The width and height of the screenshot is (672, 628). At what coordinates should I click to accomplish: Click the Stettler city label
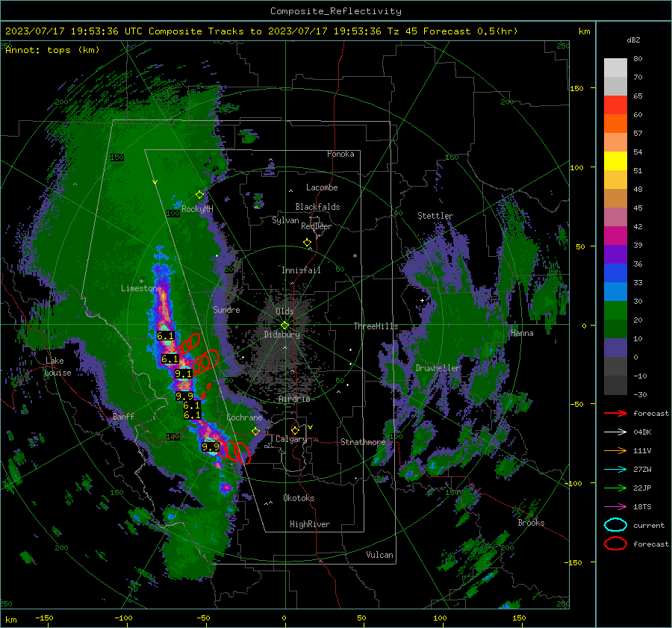pos(435,216)
